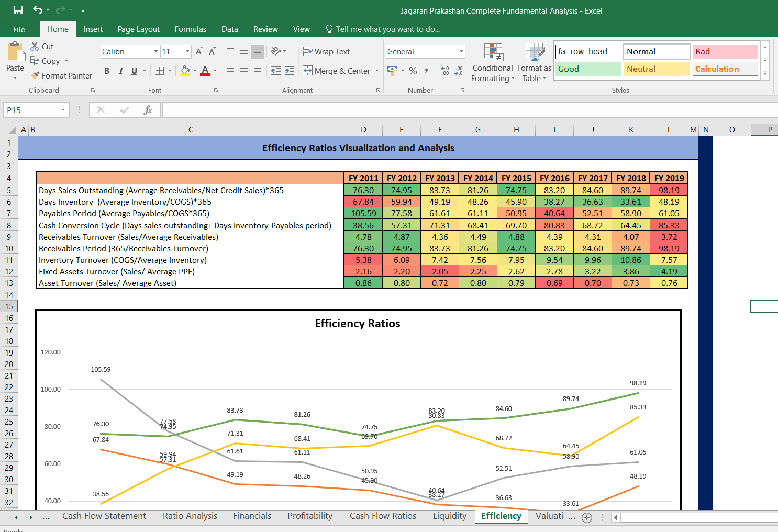
Task: Toggle Bottom Align for cell contents
Action: [258, 51]
